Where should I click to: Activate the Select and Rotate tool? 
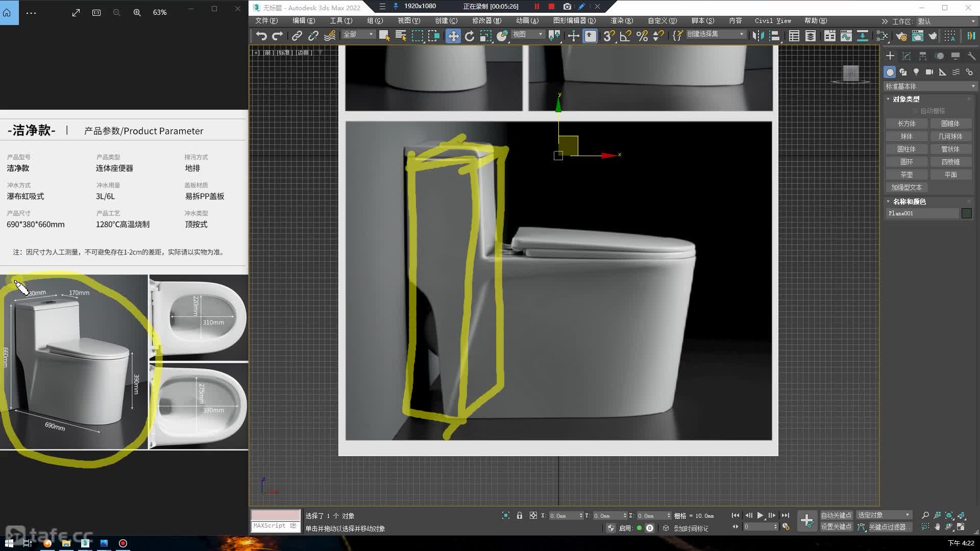click(470, 36)
